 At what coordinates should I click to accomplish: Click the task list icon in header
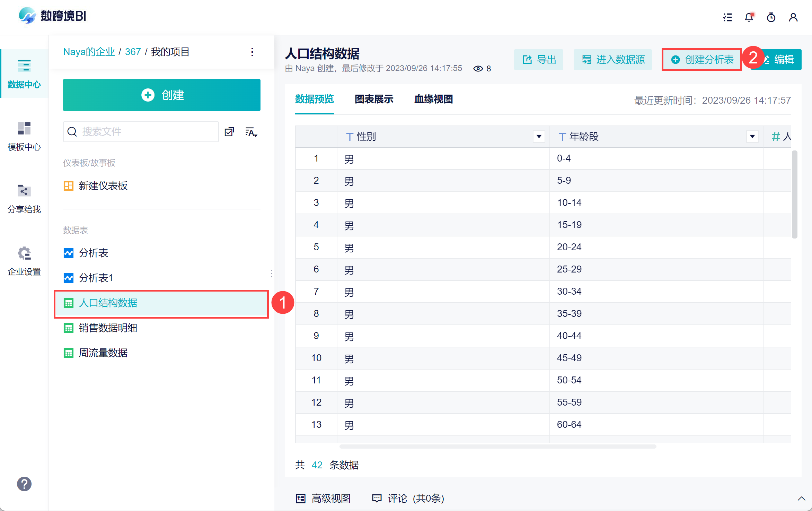click(727, 17)
